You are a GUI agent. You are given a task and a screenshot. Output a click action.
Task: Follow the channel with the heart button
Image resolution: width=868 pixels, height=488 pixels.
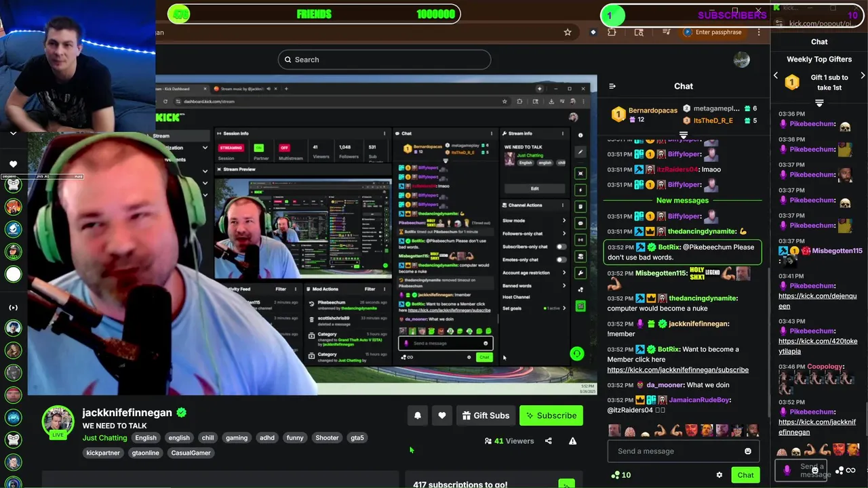coord(442,415)
